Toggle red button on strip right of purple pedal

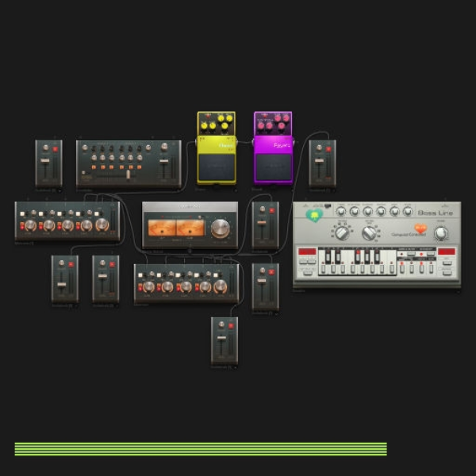[328, 149]
